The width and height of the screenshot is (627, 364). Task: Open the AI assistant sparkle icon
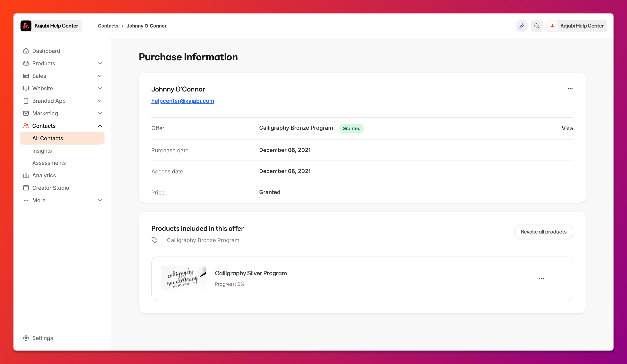pos(522,26)
